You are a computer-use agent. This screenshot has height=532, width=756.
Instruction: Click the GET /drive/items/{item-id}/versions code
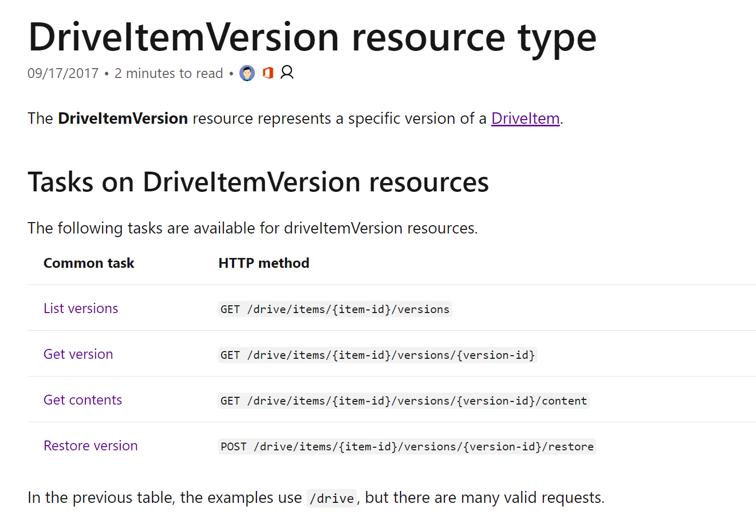335,309
